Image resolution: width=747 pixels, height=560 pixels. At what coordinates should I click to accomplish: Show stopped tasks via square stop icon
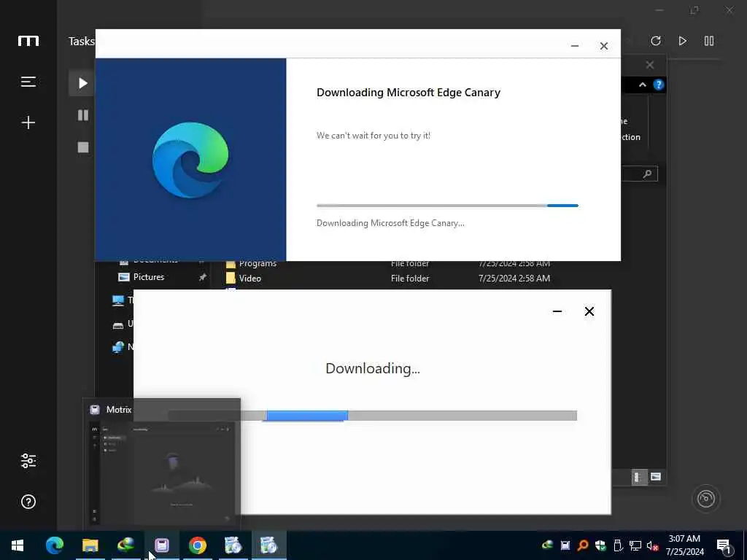[x=83, y=147]
